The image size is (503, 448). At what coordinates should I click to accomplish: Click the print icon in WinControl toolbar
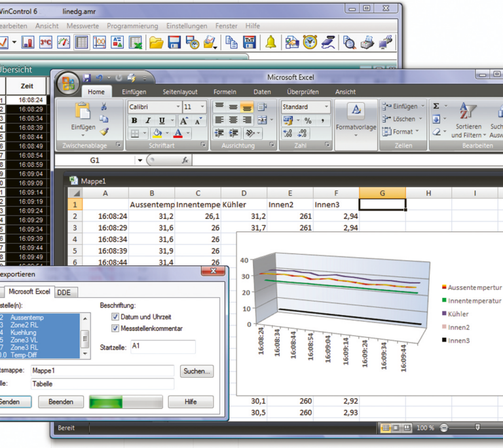[367, 43]
